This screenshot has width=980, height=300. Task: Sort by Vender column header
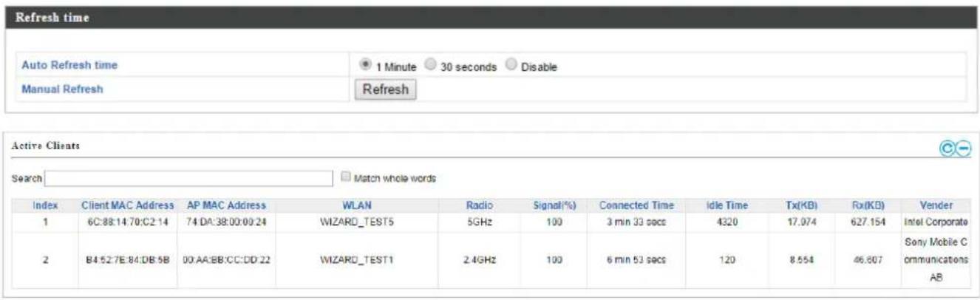935,205
